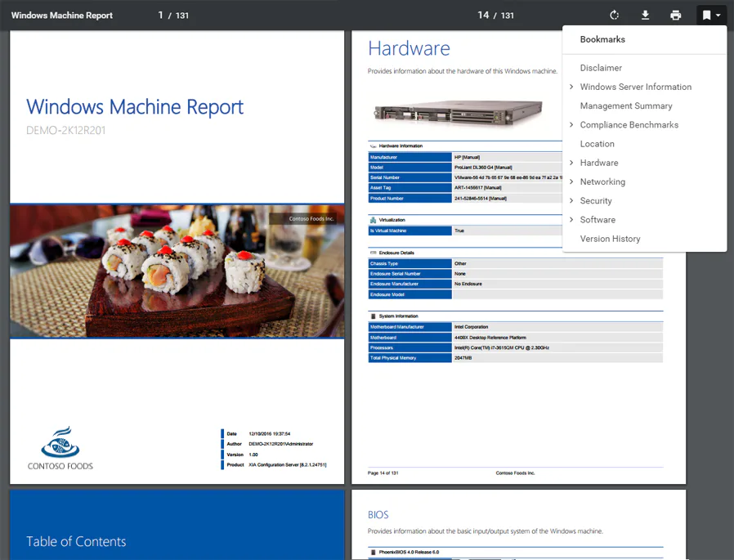Expand the Windows Server Information chevron

[x=571, y=87]
